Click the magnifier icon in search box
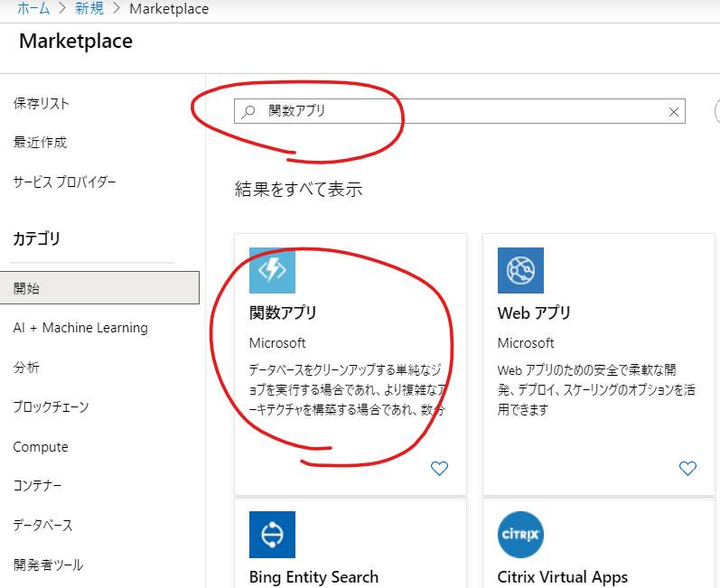This screenshot has height=588, width=720. click(248, 111)
